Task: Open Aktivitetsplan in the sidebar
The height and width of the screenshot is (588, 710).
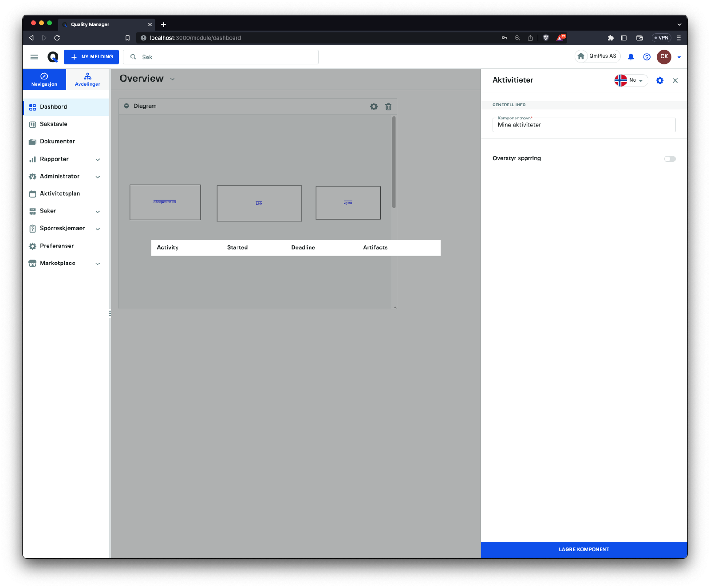Action: [60, 194]
